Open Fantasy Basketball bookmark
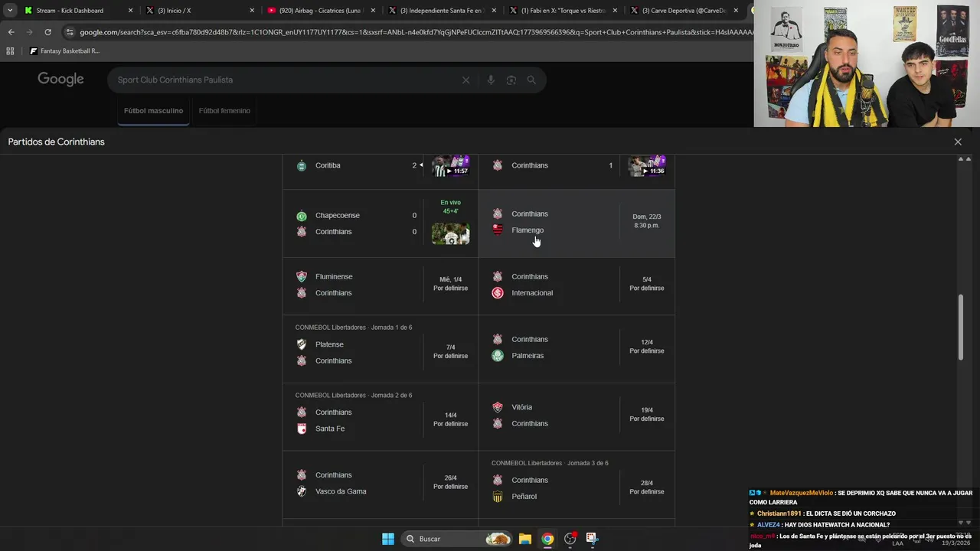Image resolution: width=980 pixels, height=551 pixels. coord(64,51)
